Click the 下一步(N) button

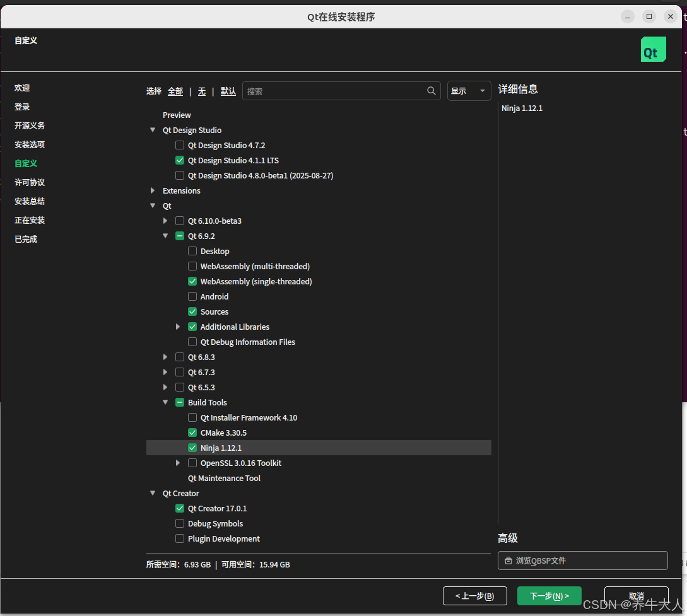pos(549,596)
